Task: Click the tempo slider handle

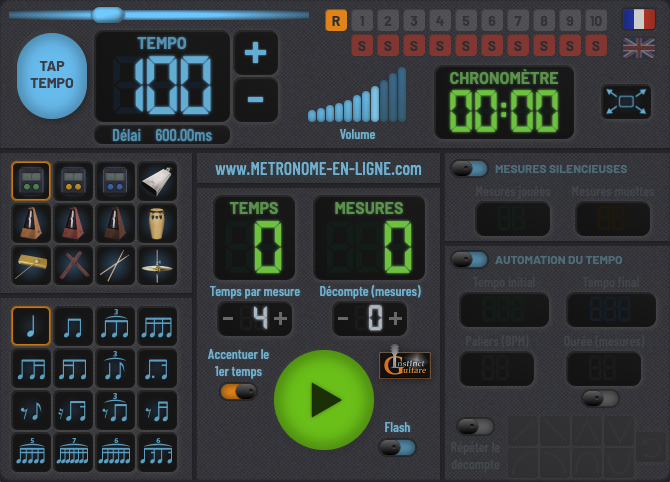Action: coord(106,14)
